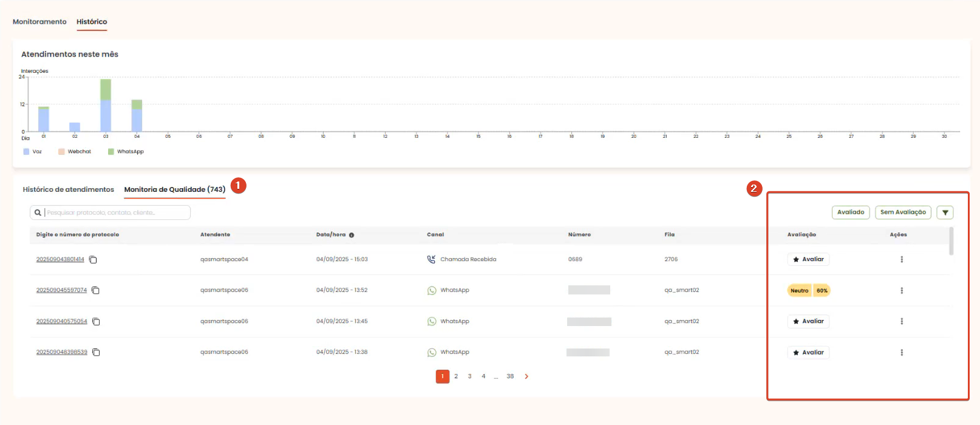Image resolution: width=980 pixels, height=425 pixels.
Task: Click the Data/hora info icon
Action: 352,235
